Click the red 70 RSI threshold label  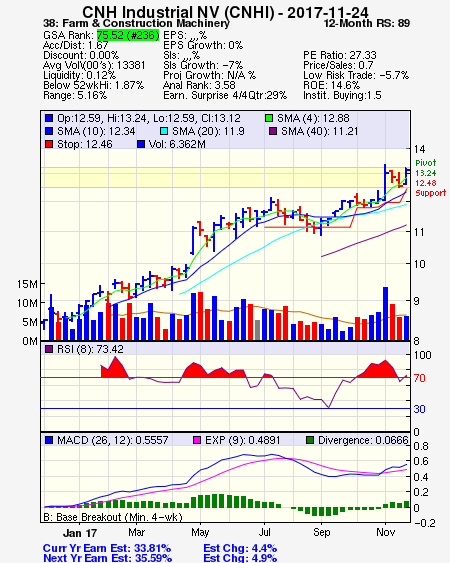419,378
